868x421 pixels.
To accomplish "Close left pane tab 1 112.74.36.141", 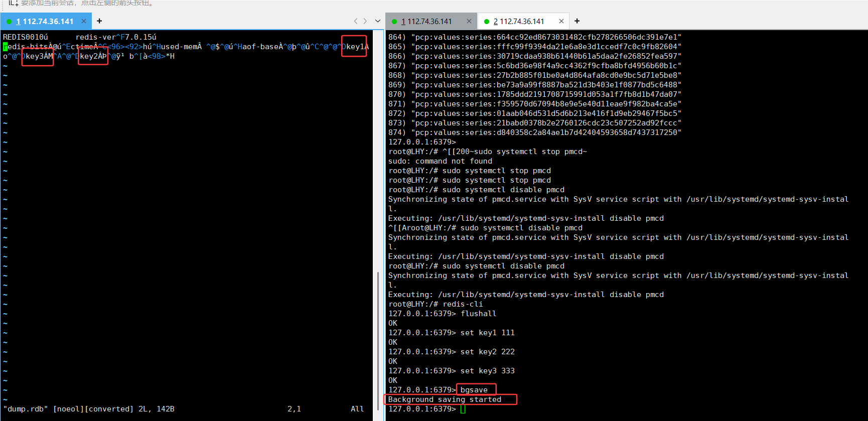I will point(84,21).
